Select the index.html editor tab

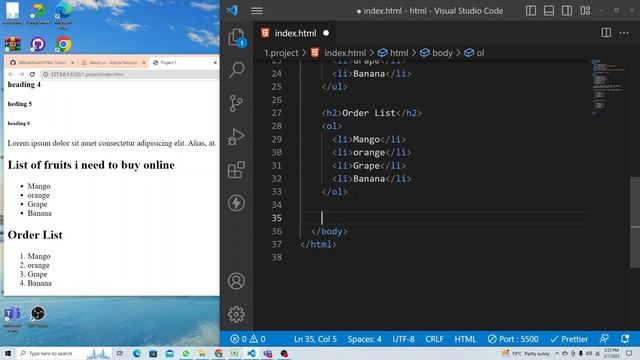(x=295, y=33)
